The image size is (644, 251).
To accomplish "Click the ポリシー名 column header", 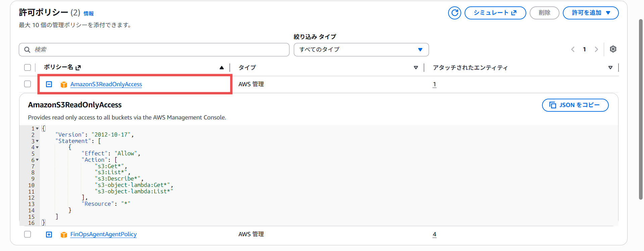I will (x=58, y=67).
